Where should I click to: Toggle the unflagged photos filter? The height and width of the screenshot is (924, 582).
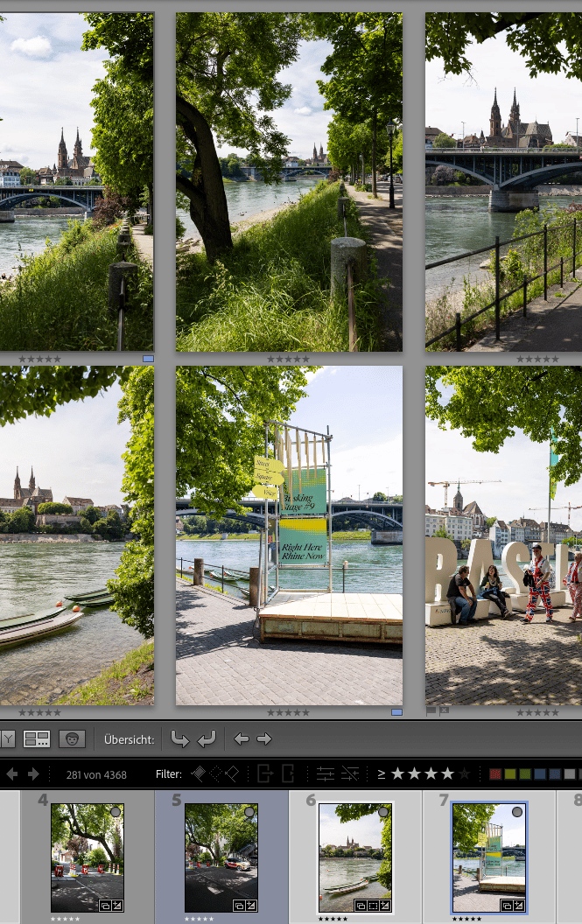point(216,773)
